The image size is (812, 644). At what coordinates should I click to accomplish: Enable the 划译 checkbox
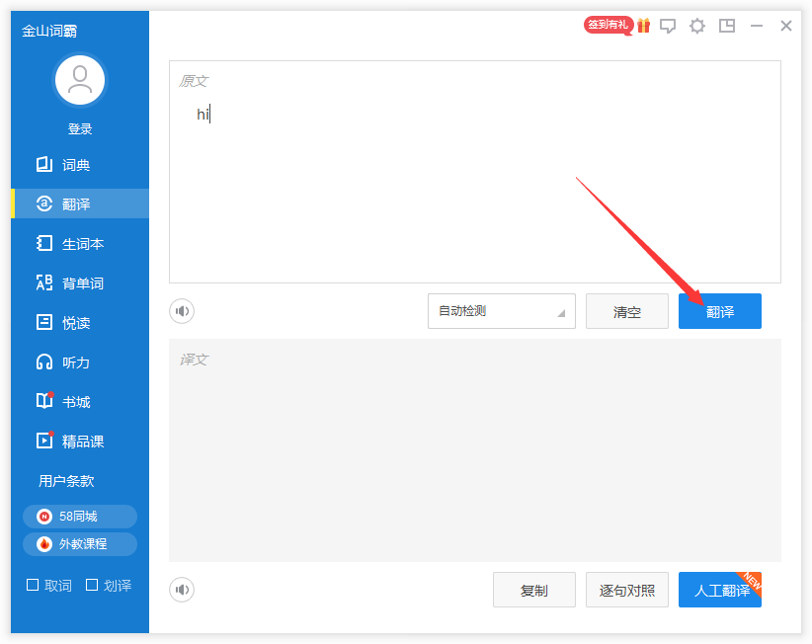pos(92,585)
